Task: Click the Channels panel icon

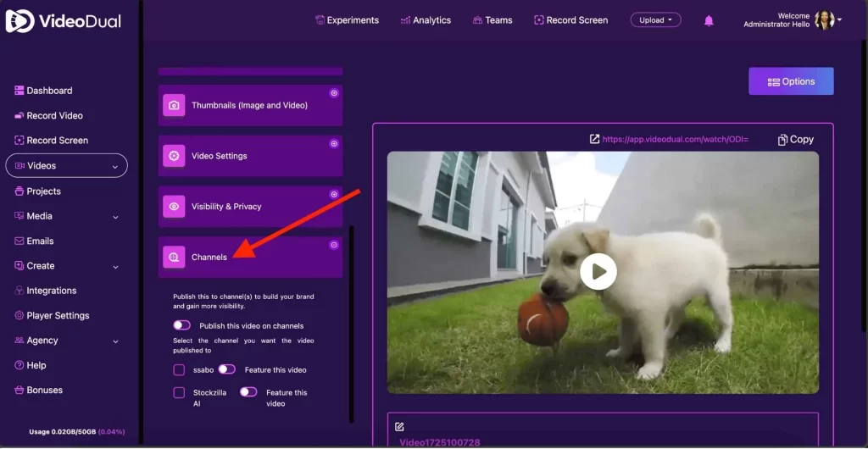Action: [174, 258]
